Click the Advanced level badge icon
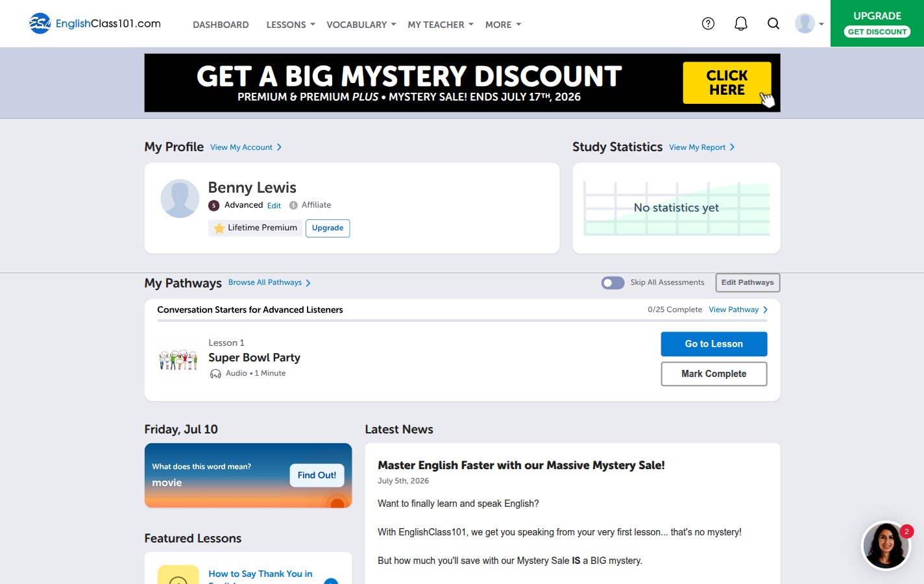 pos(213,205)
